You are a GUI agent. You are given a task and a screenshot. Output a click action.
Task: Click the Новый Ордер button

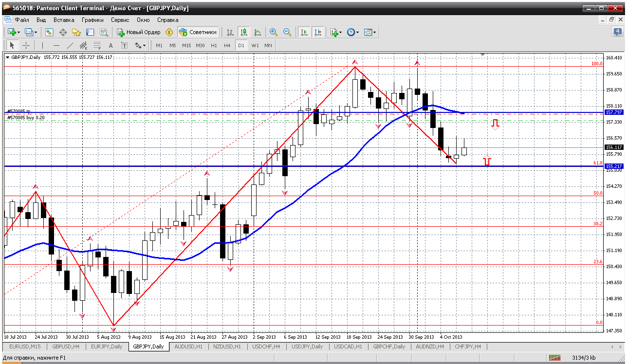pos(139,32)
